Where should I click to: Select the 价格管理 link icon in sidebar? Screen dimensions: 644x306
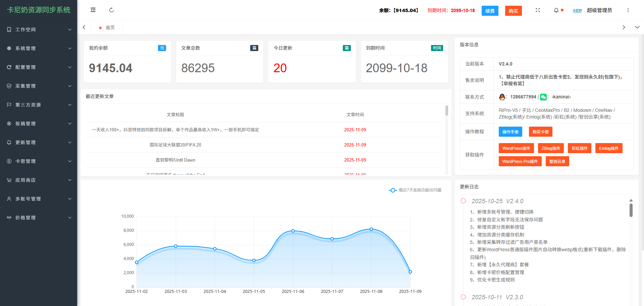pyautogui.click(x=9, y=217)
